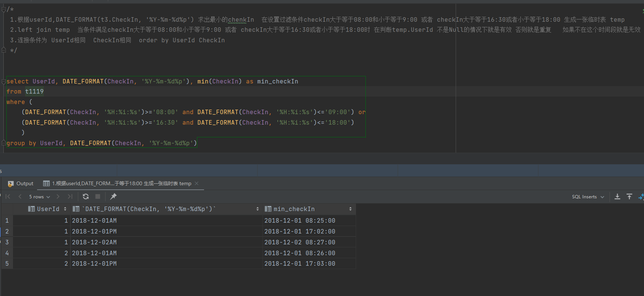
Task: Click the blue compare arrows icon
Action: click(641, 196)
